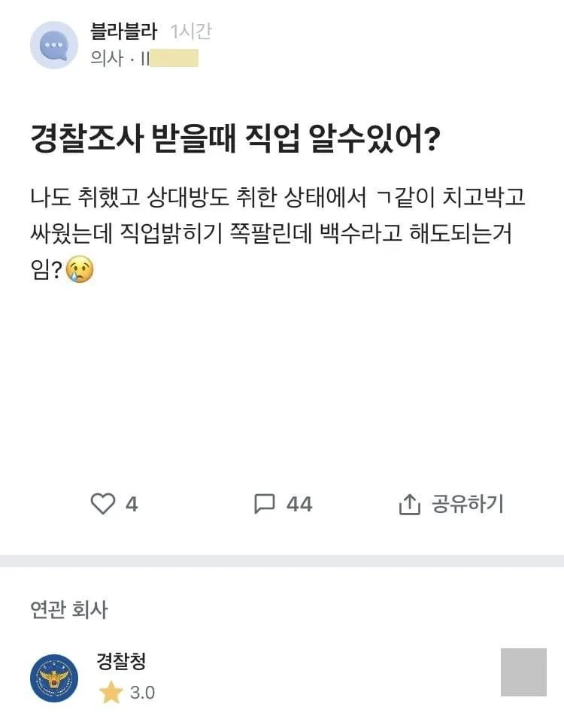Click the 경찰청 police emblem logo
Image resolution: width=564 pixels, height=728 pixels.
pyautogui.click(x=54, y=678)
